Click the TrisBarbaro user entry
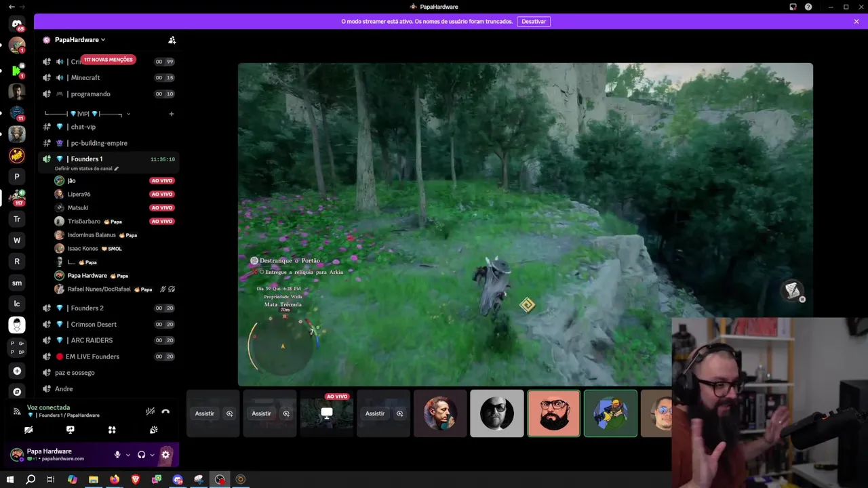Screen dimensions: 868x488 114,222
